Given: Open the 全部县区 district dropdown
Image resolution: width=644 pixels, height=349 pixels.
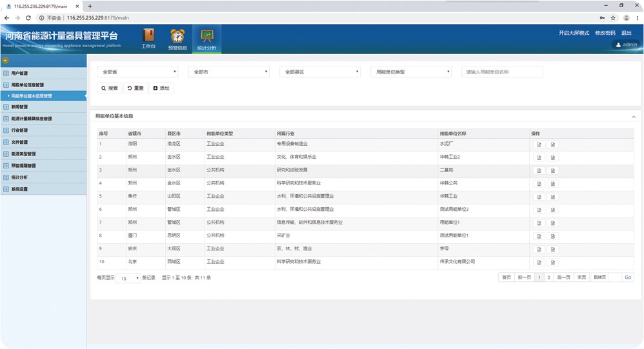Looking at the screenshot, I should [x=320, y=72].
